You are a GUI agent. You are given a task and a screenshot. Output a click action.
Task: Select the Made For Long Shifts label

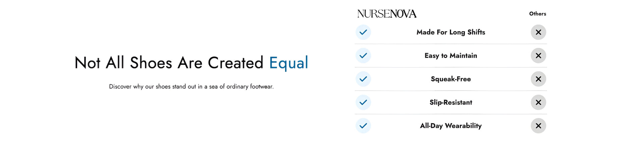tap(450, 32)
